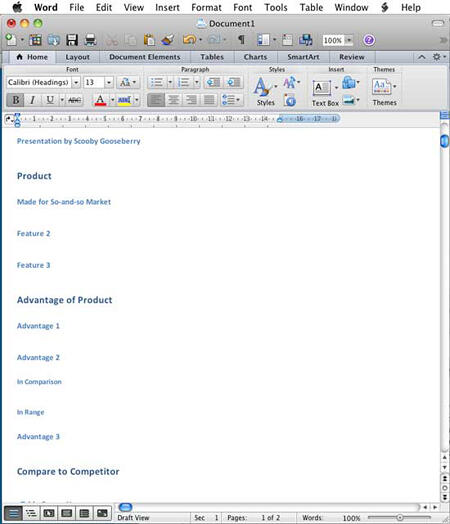The image size is (450, 524).
Task: Open the Format menu
Action: pos(206,7)
